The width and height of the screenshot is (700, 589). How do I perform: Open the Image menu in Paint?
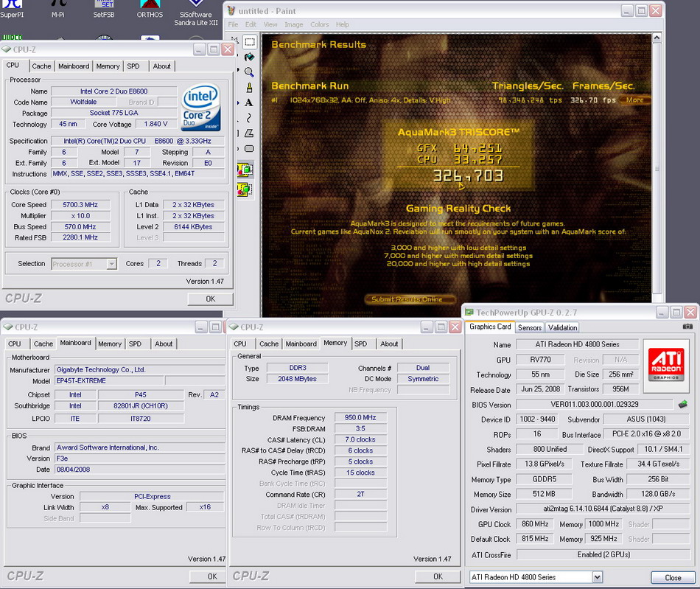coord(294,24)
